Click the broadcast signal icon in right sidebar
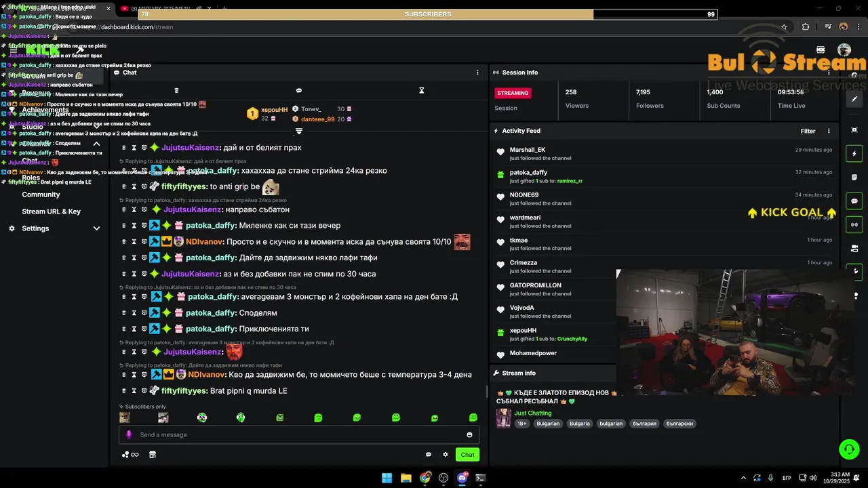The width and height of the screenshot is (868, 488). coord(855,224)
